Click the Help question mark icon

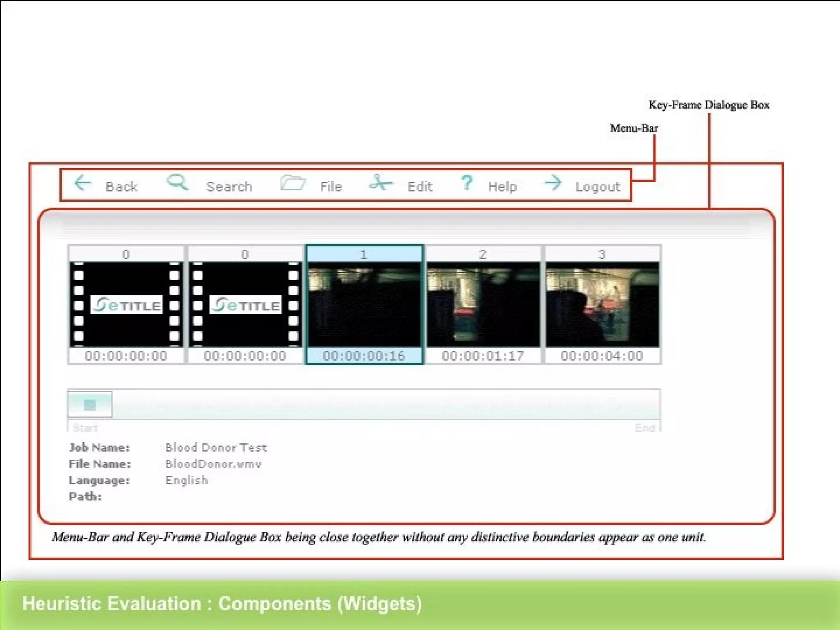tap(466, 183)
